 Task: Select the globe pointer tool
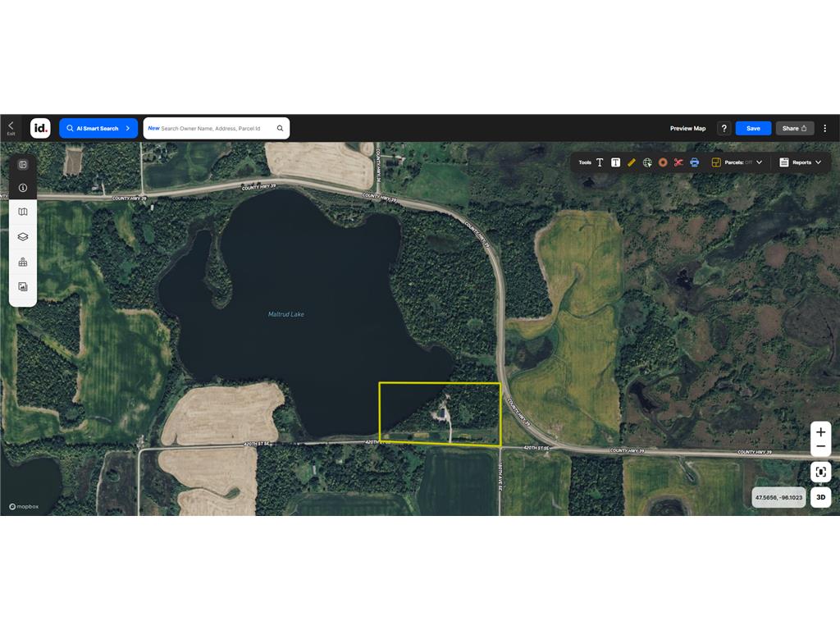[x=647, y=162]
